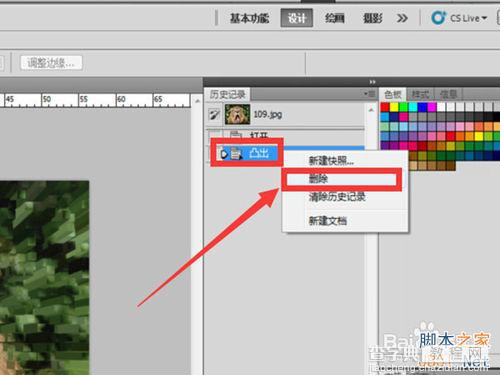Collapse panels with the double-arrow icon
This screenshot has height=375, width=500.
coord(372,82)
